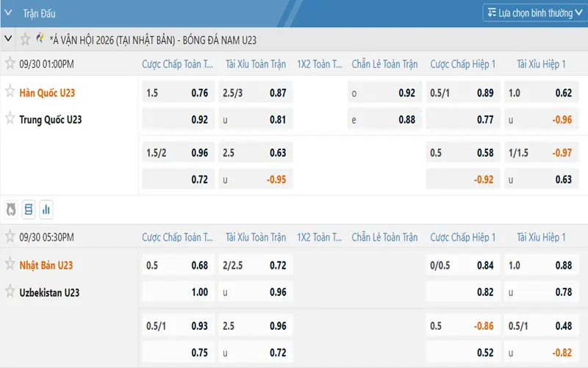Viewport: 588px width, 368px height.
Task: Select under odds 0.81 for Korea match
Action: 256,119
